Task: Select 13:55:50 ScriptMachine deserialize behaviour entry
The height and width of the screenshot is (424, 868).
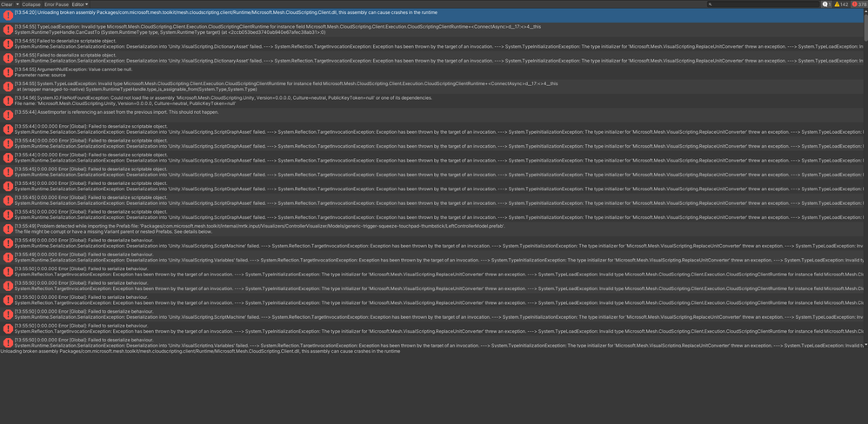Action: pos(431,314)
